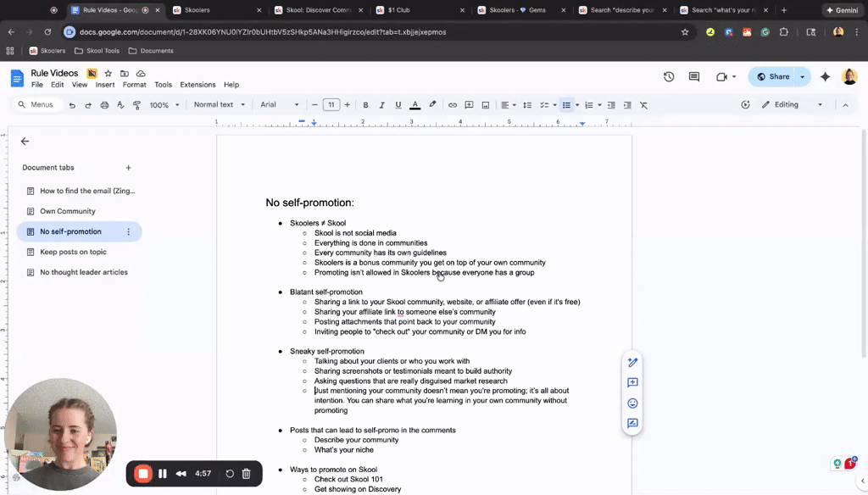Image resolution: width=868 pixels, height=495 pixels.
Task: Star the Rule Videos document
Action: (108, 73)
